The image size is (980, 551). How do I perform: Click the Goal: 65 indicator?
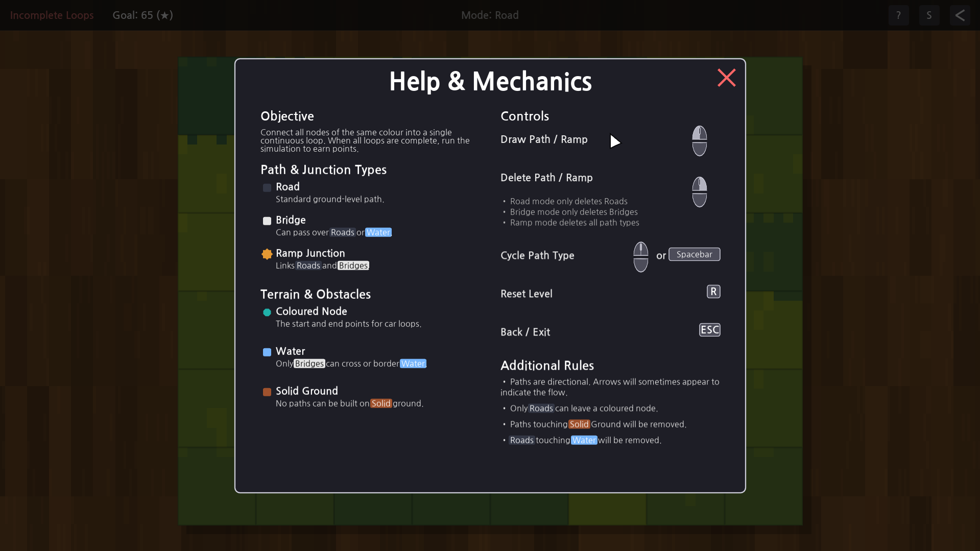tap(142, 15)
